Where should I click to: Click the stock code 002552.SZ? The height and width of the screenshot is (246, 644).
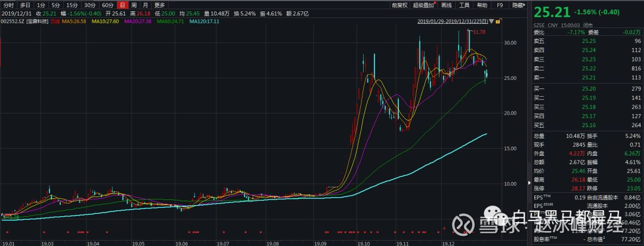click(13, 21)
